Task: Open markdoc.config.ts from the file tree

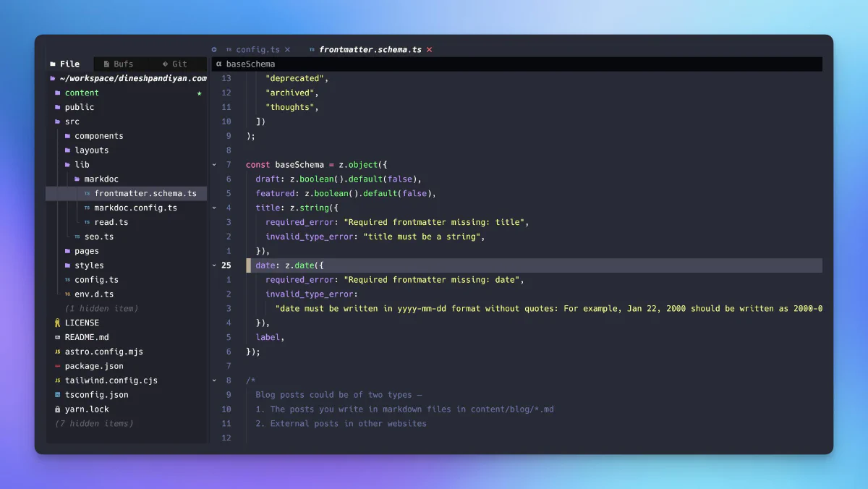Action: [x=136, y=208]
